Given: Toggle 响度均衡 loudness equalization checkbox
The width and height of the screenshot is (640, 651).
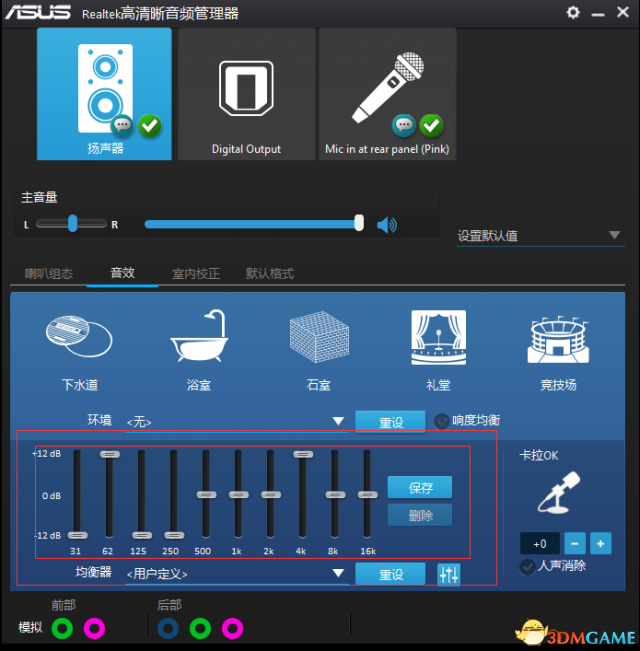Looking at the screenshot, I should click(x=442, y=421).
